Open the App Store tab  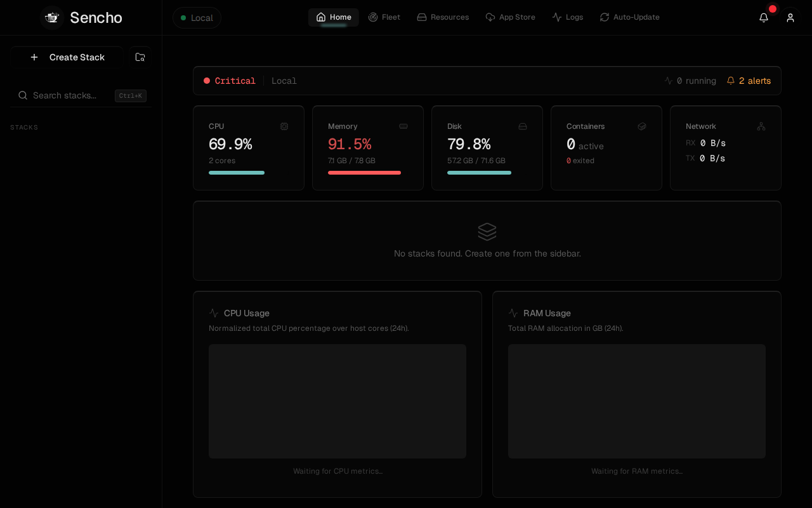click(x=511, y=17)
